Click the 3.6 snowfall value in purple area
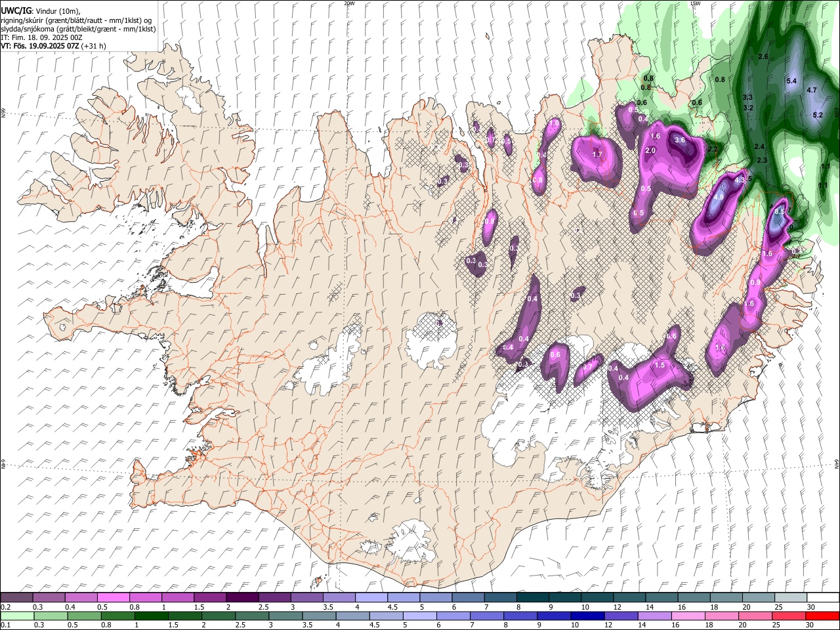840x630 pixels. pos(680,140)
